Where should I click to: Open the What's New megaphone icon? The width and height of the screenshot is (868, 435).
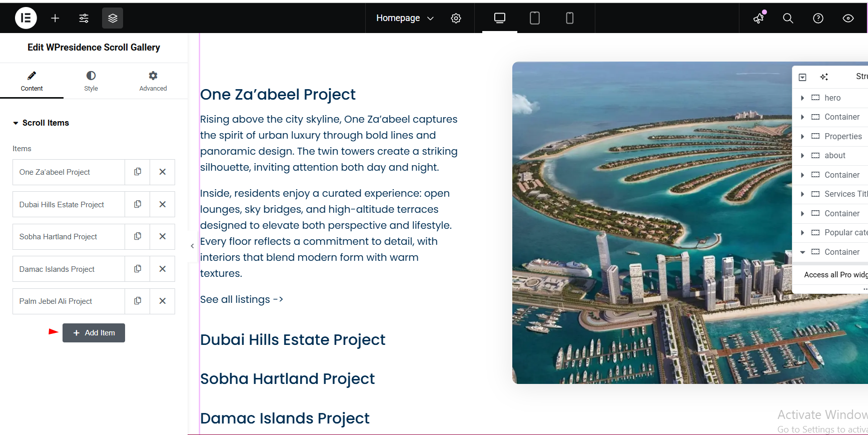point(759,18)
